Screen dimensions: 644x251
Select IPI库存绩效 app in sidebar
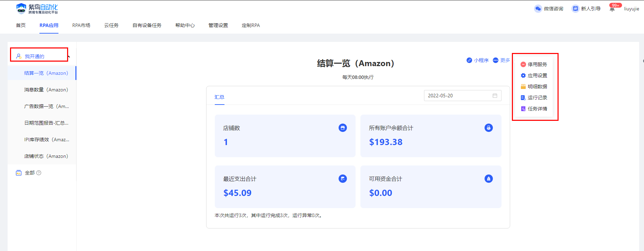coord(42,140)
